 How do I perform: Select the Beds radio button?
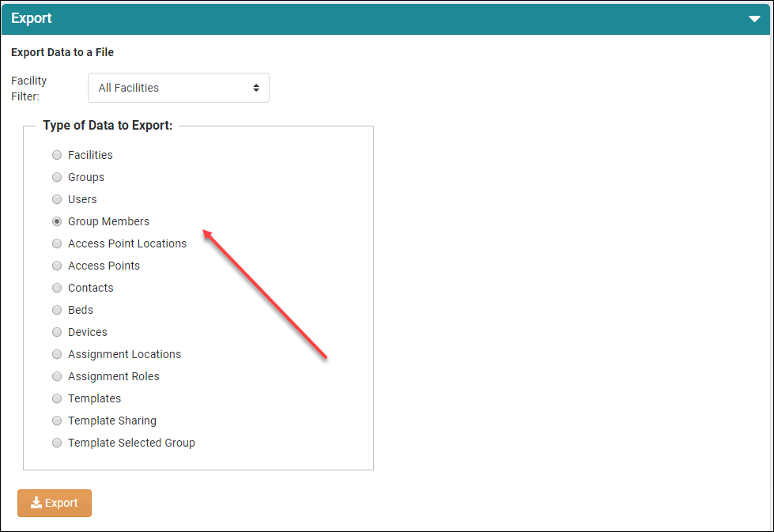pos(57,310)
